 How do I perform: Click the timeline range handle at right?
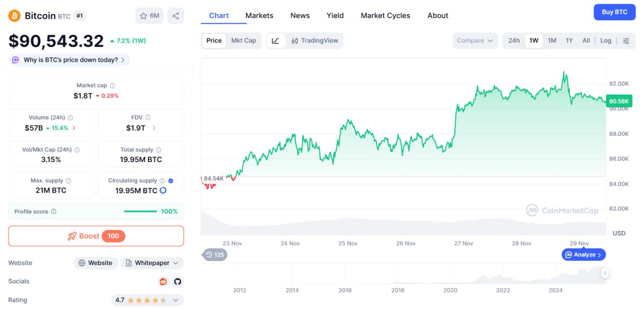(x=605, y=273)
